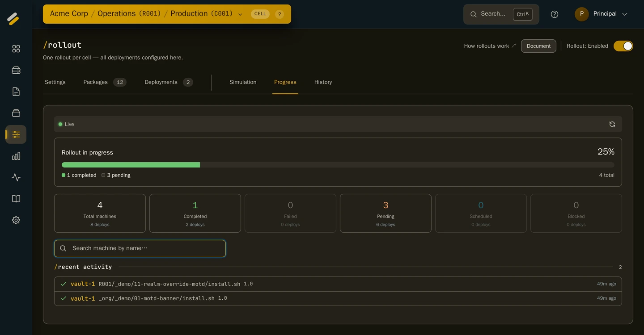This screenshot has width=644, height=335.
Task: Open the global Search box in header
Action: (501, 14)
